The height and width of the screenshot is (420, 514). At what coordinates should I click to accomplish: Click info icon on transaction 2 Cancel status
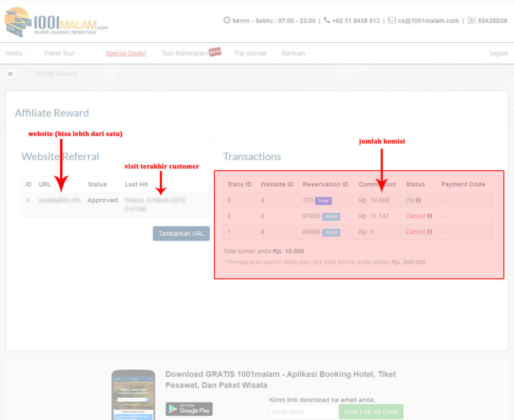429,216
